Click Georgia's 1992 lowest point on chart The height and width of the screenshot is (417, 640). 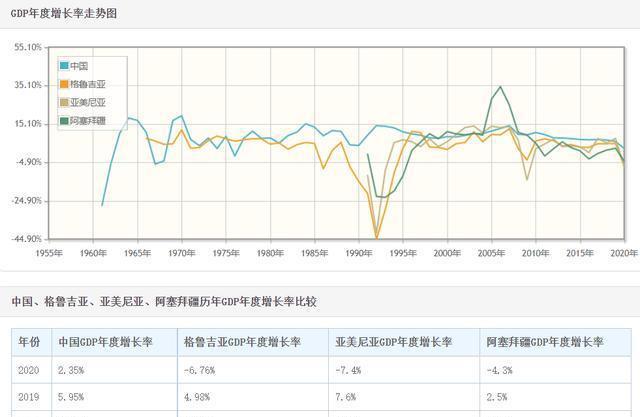click(376, 238)
